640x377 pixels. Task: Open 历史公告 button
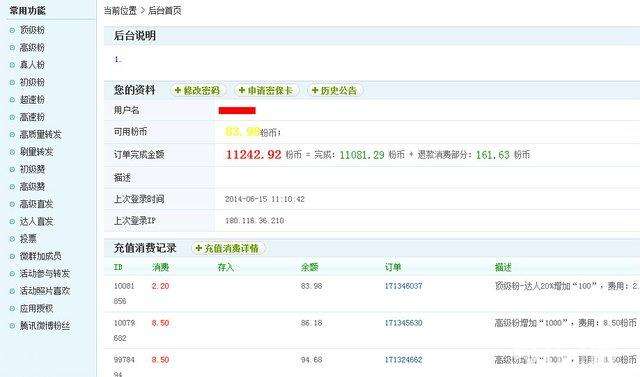click(x=335, y=90)
